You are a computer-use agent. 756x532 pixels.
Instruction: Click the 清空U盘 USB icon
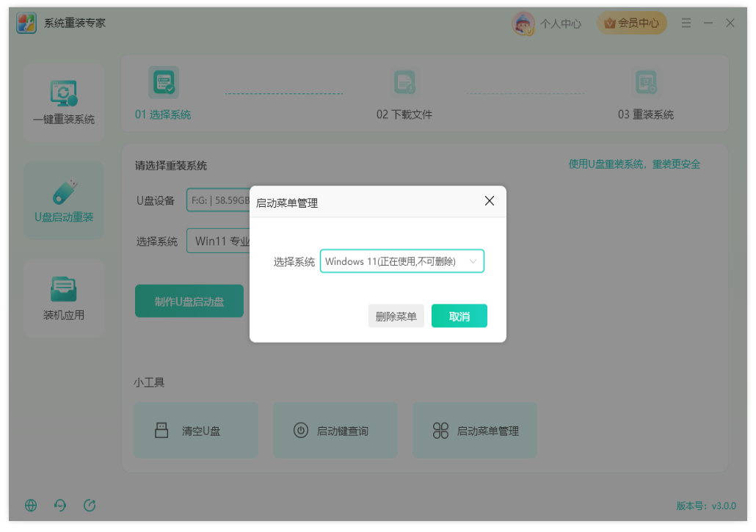tap(161, 430)
